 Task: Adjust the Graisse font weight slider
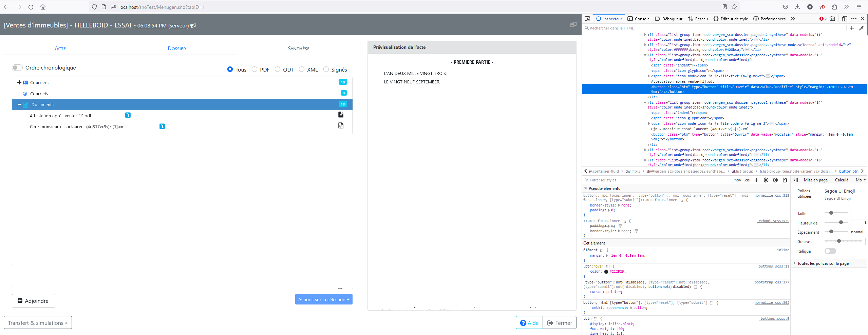coord(838,241)
